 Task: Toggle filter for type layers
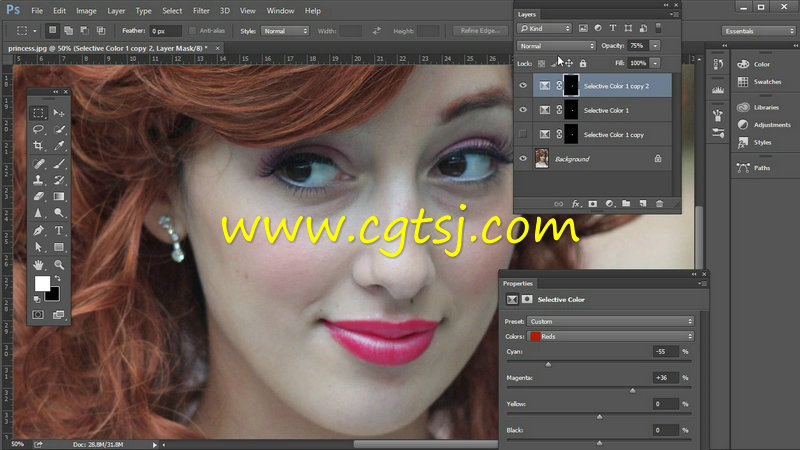click(x=613, y=28)
